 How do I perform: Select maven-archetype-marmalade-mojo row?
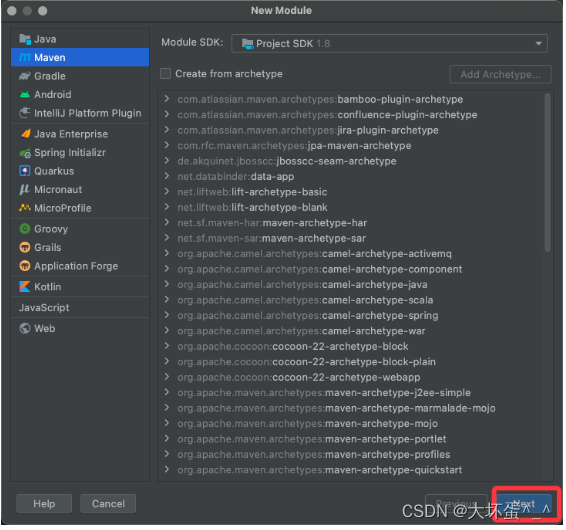pos(351,408)
